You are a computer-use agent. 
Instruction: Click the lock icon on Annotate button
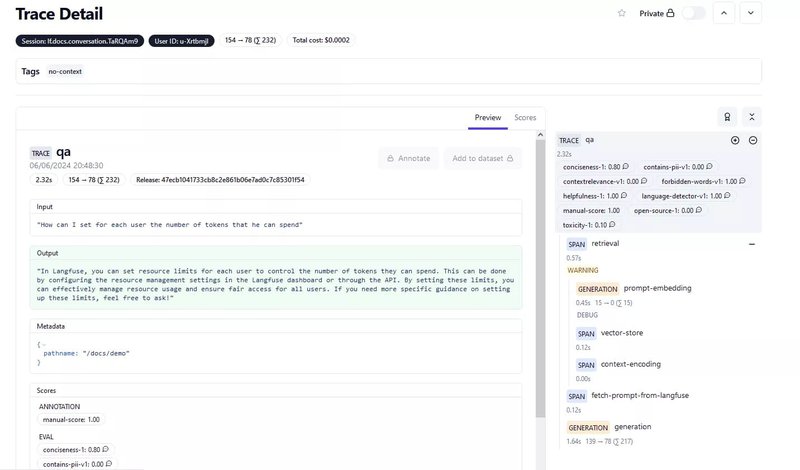coord(390,158)
